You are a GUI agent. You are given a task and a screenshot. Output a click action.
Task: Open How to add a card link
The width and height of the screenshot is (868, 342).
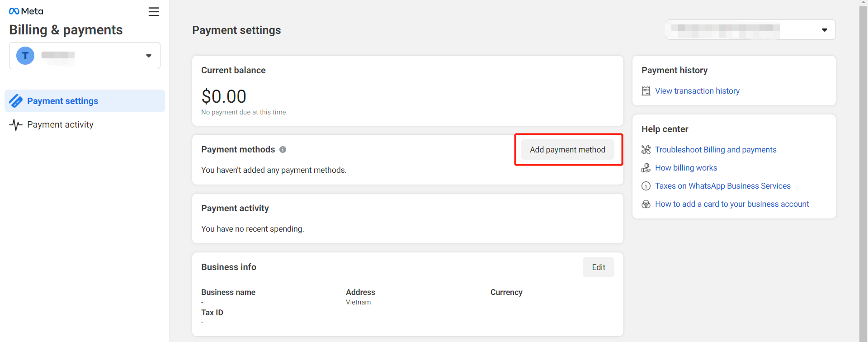coord(732,204)
